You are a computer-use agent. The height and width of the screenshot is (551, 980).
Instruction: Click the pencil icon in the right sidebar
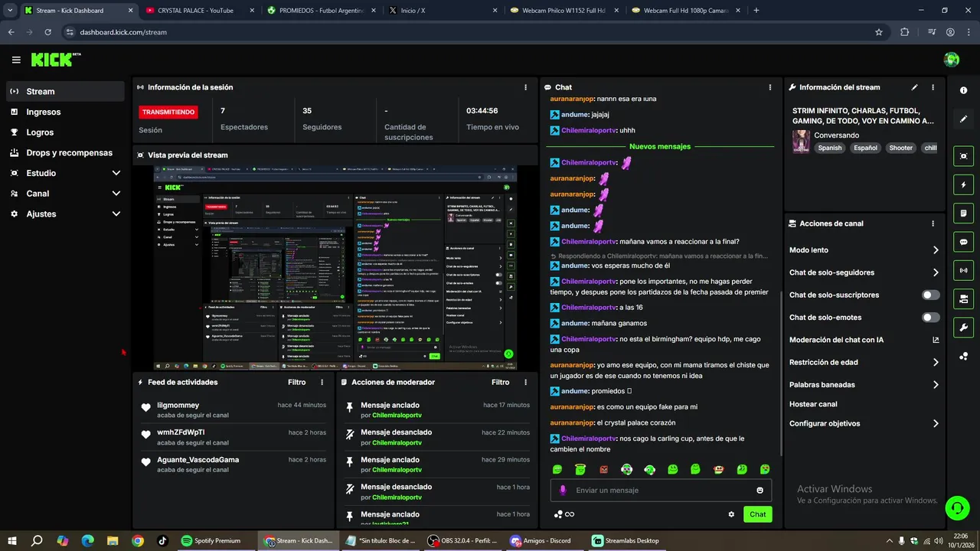963,119
